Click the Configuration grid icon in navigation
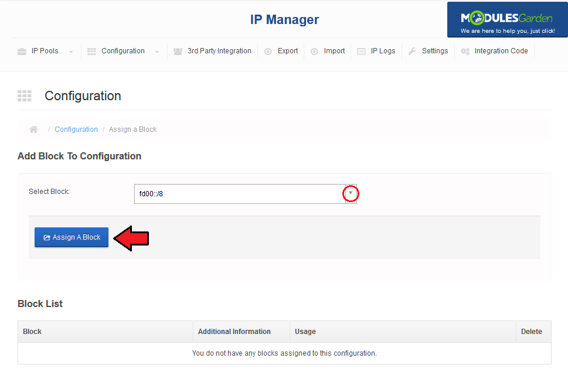 coord(91,52)
